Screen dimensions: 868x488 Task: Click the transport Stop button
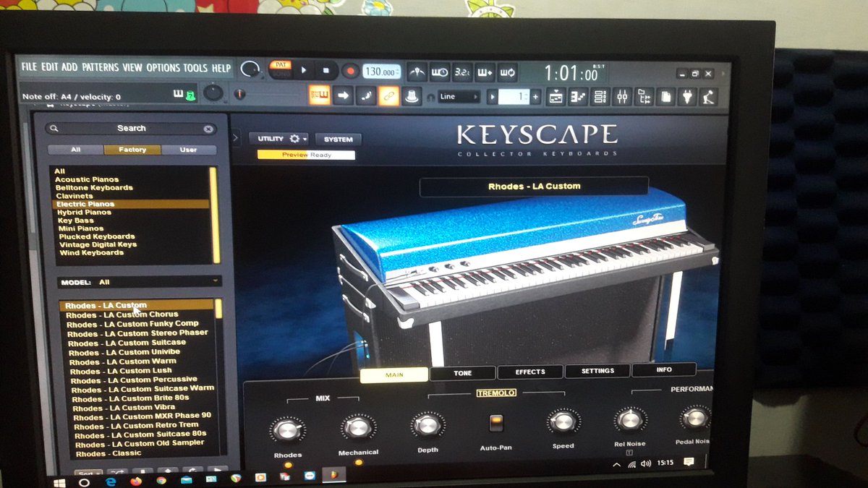coord(325,71)
